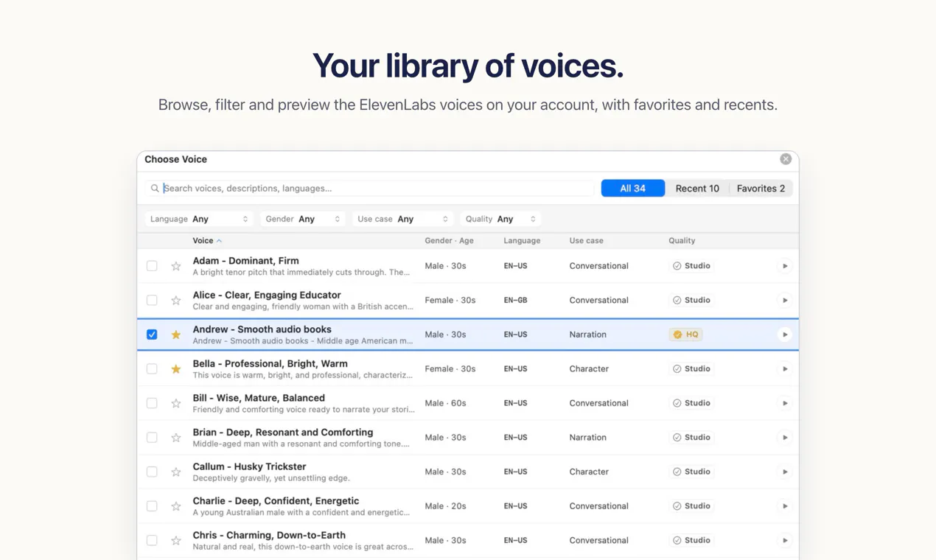936x560 pixels.
Task: Remove Bella from favorites via star
Action: click(x=176, y=369)
